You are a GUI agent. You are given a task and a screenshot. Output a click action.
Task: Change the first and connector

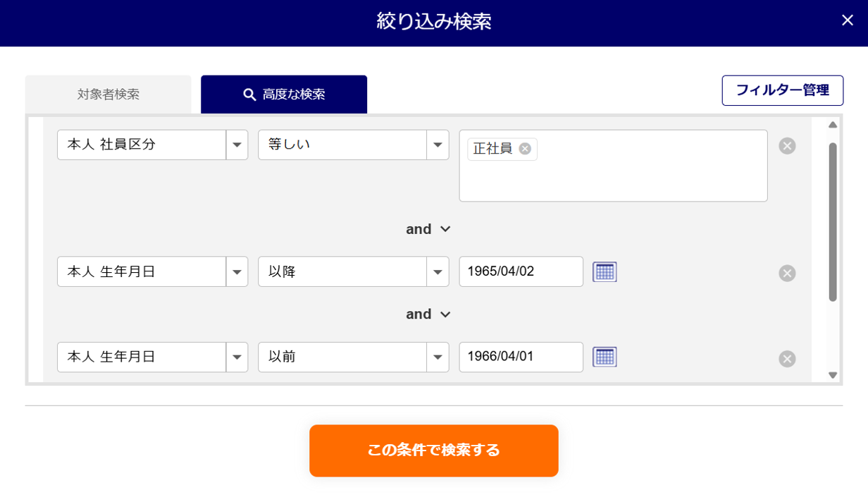tap(428, 229)
